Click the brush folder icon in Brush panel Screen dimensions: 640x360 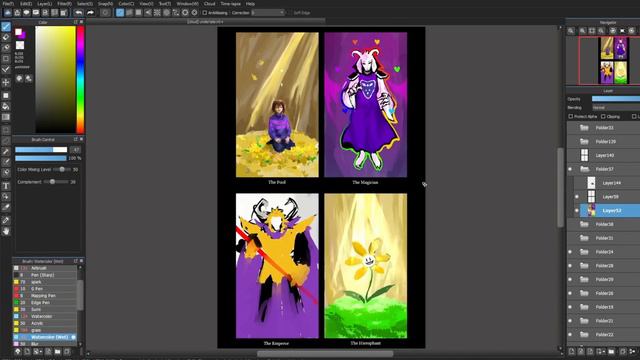pyautogui.click(x=58, y=351)
